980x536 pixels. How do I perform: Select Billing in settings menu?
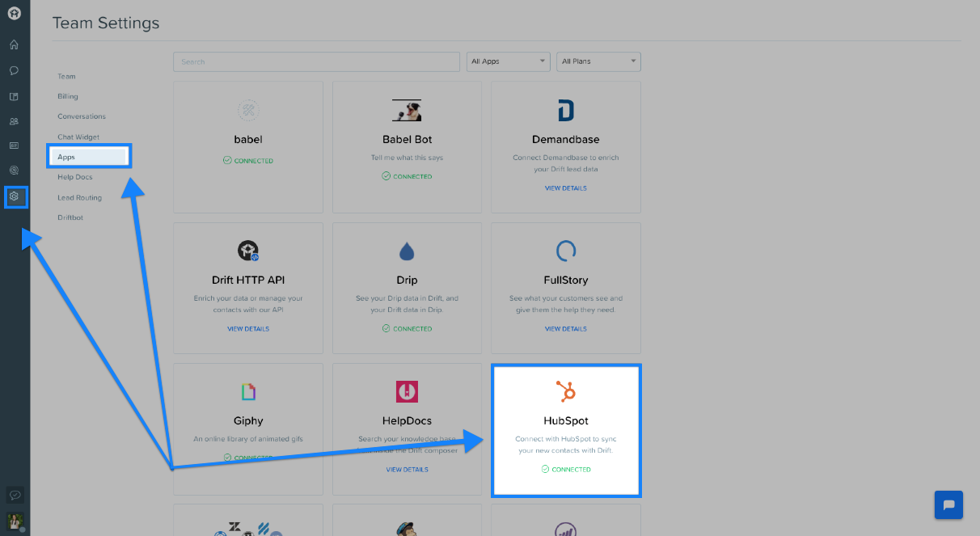[68, 97]
